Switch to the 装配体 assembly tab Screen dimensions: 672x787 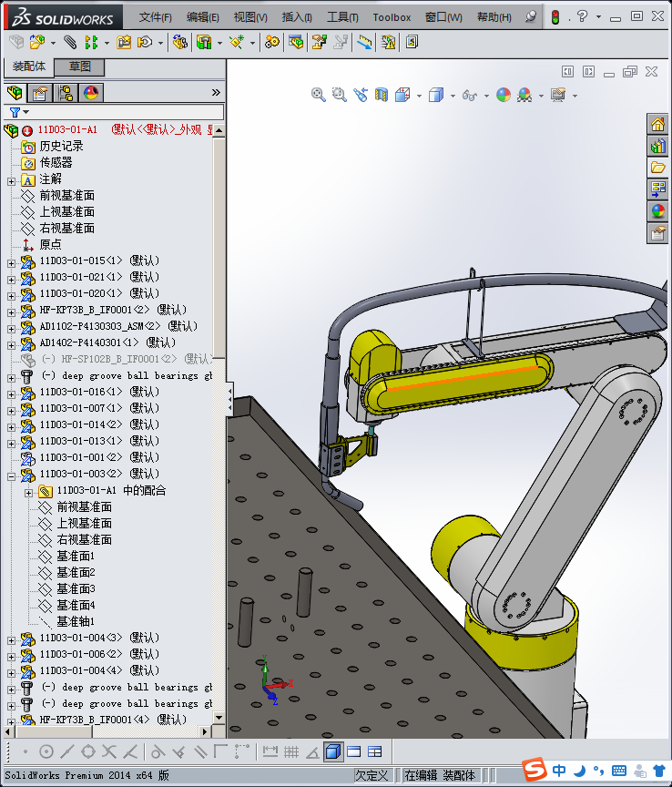[x=28, y=66]
